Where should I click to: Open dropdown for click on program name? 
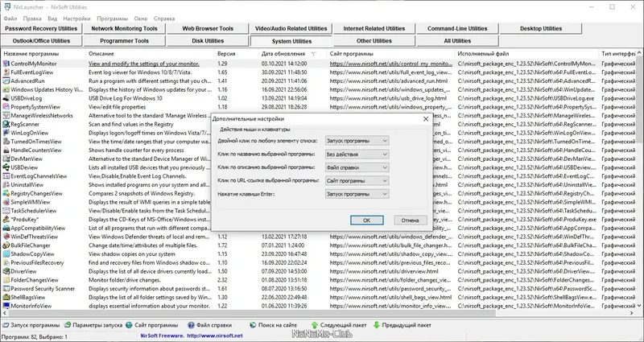357,155
